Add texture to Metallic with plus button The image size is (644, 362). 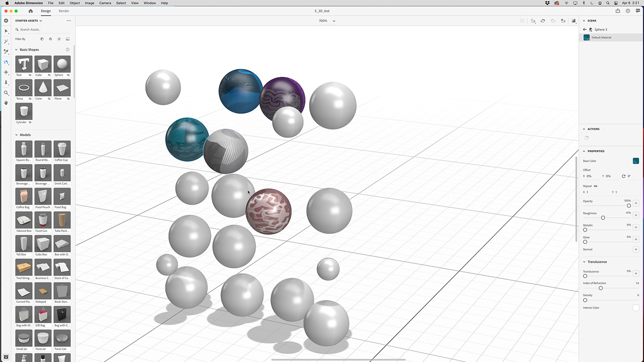[x=636, y=227]
